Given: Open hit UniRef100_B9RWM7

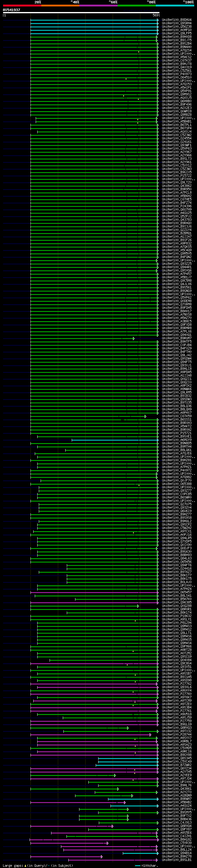Looking at the screenshot, I should [x=176, y=799].
